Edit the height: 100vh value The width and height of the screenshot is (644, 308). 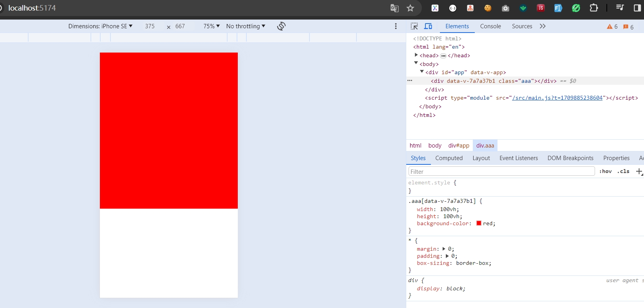pyautogui.click(x=451, y=217)
